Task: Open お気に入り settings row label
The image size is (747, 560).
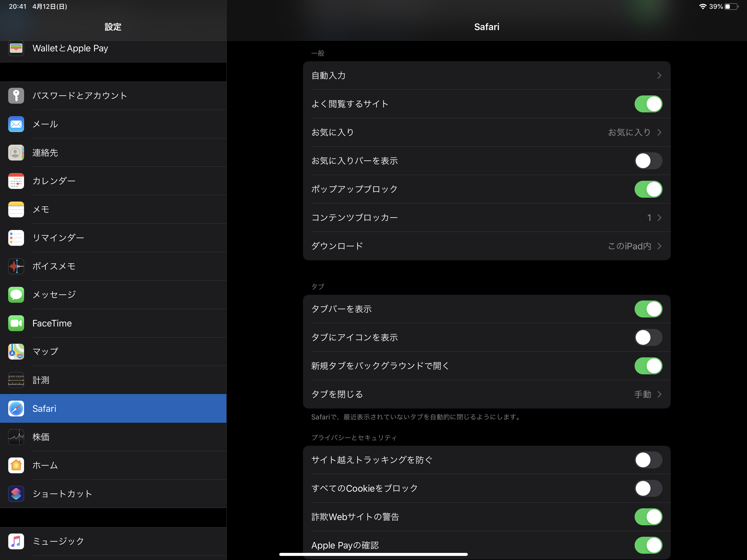Action: tap(333, 132)
